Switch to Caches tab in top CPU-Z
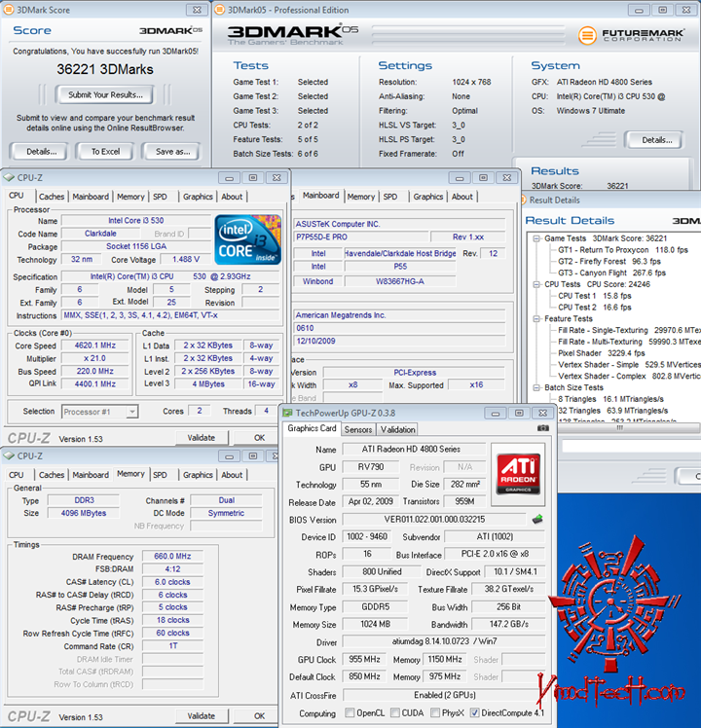 (x=52, y=197)
